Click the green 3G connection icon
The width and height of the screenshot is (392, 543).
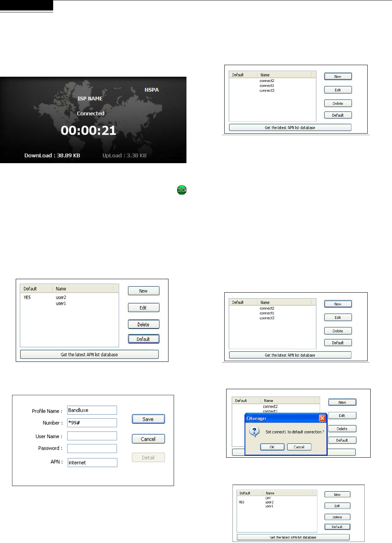pyautogui.click(x=182, y=190)
